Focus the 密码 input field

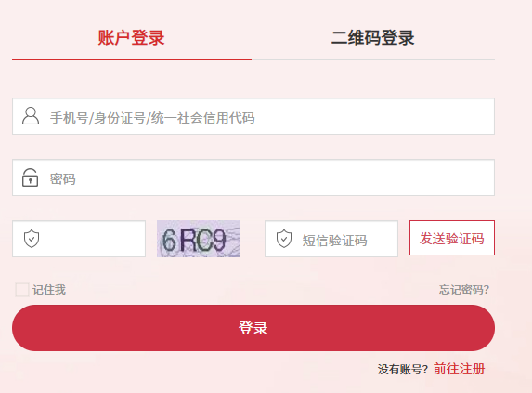coord(253,177)
